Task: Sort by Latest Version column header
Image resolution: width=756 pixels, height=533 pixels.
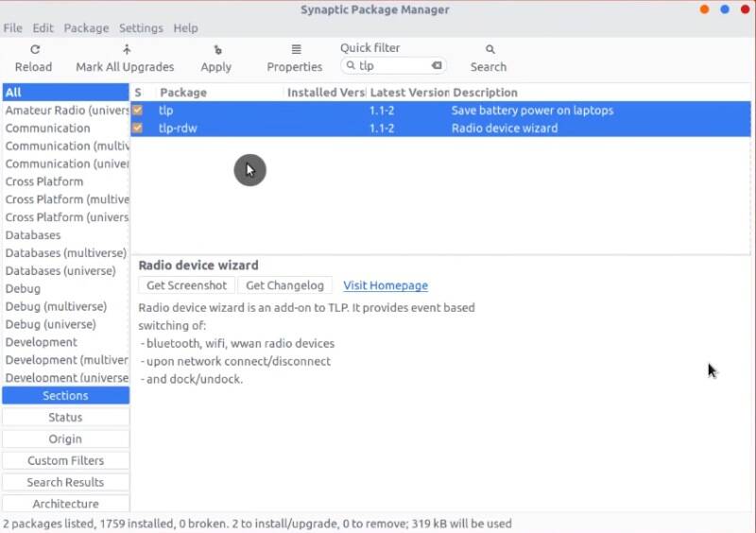Action: pyautogui.click(x=409, y=92)
